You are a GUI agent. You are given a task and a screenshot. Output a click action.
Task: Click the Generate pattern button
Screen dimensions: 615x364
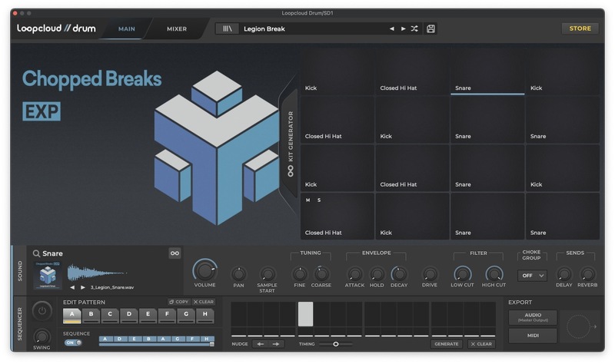tap(446, 344)
